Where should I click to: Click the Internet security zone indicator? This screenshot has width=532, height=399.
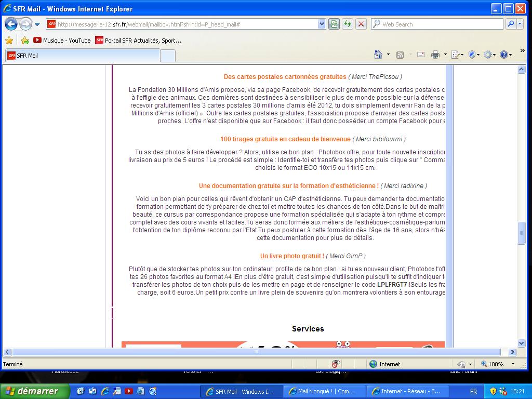pos(385,364)
